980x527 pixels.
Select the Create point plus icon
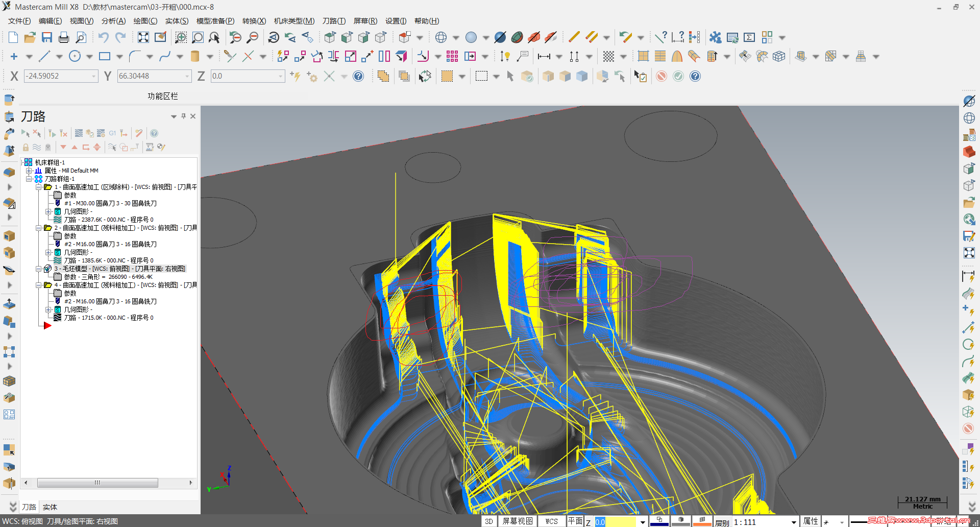(x=14, y=56)
